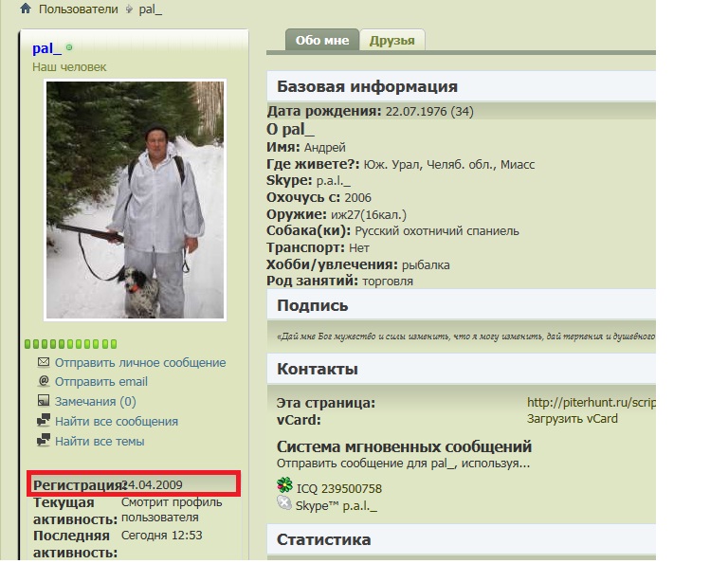Click the Отправить email link
728x582 pixels.
click(101, 382)
